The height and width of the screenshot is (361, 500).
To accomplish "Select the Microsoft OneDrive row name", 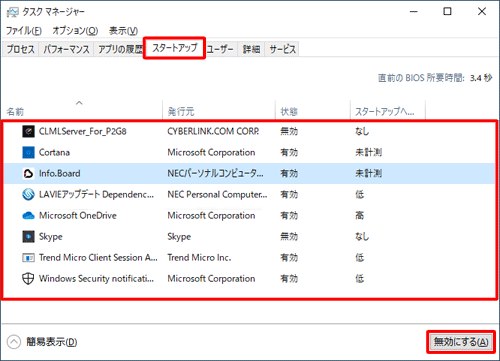I will click(x=78, y=216).
